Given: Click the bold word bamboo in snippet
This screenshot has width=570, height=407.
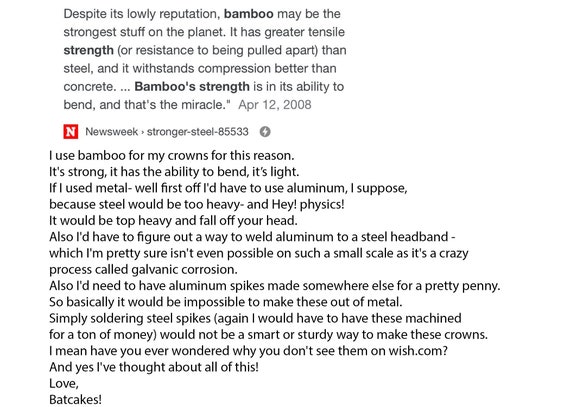Looking at the screenshot, I should 249,14.
